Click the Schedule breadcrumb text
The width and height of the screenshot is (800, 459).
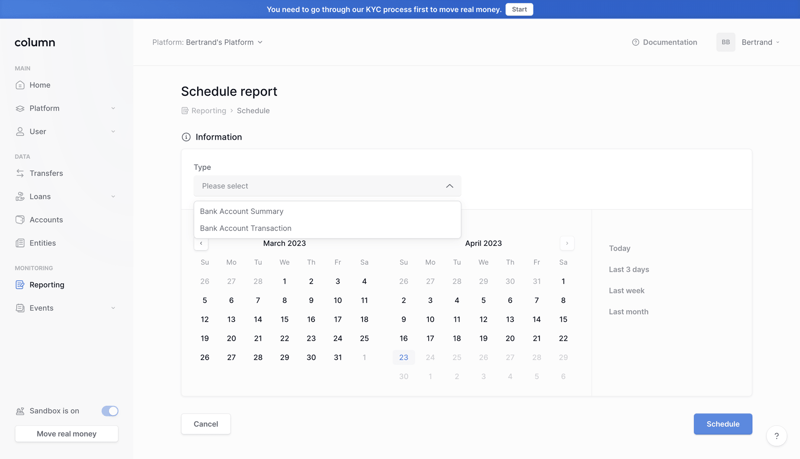click(253, 111)
